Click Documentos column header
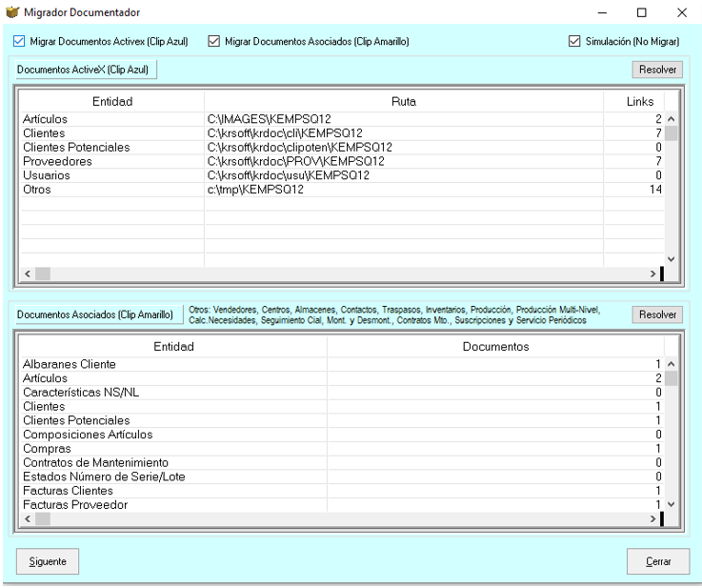Screen dimensions: 702x588 (495, 347)
